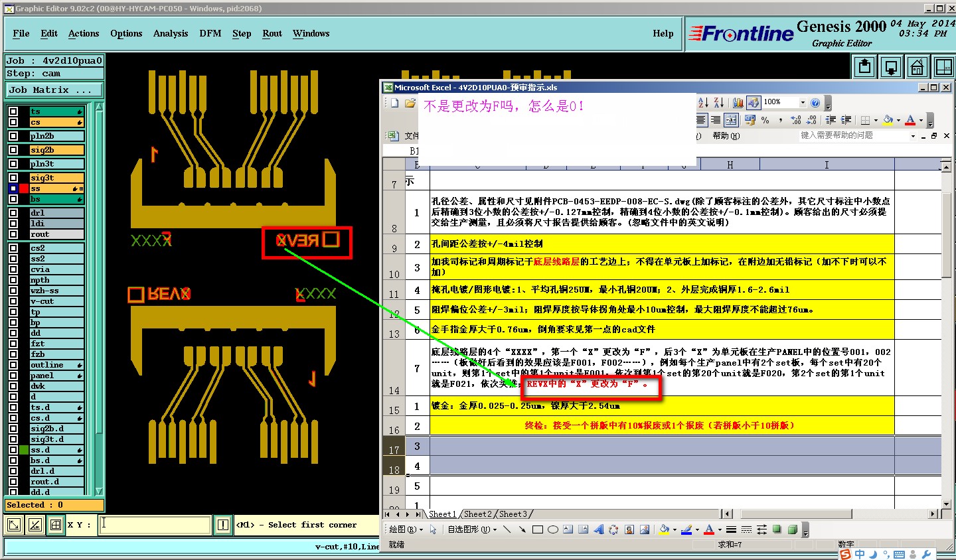956x560 pixels.
Task: Open the 自选图形 AutoShapes dropdown
Action: (471, 529)
